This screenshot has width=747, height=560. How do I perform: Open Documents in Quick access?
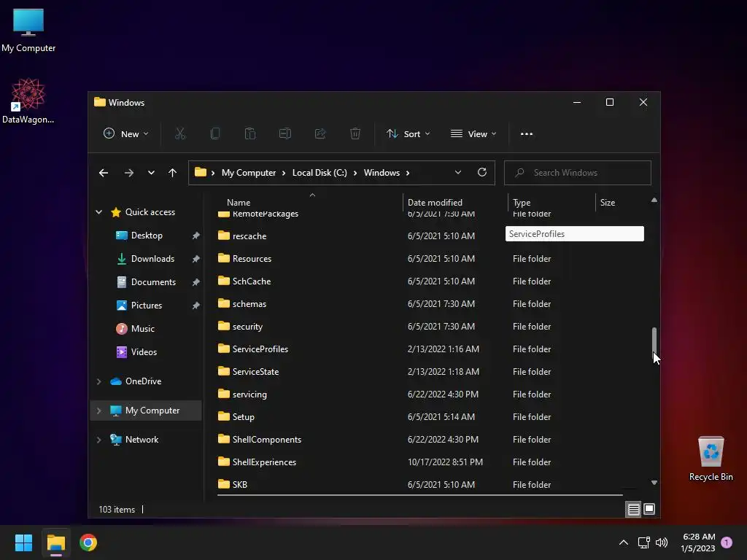tap(153, 282)
